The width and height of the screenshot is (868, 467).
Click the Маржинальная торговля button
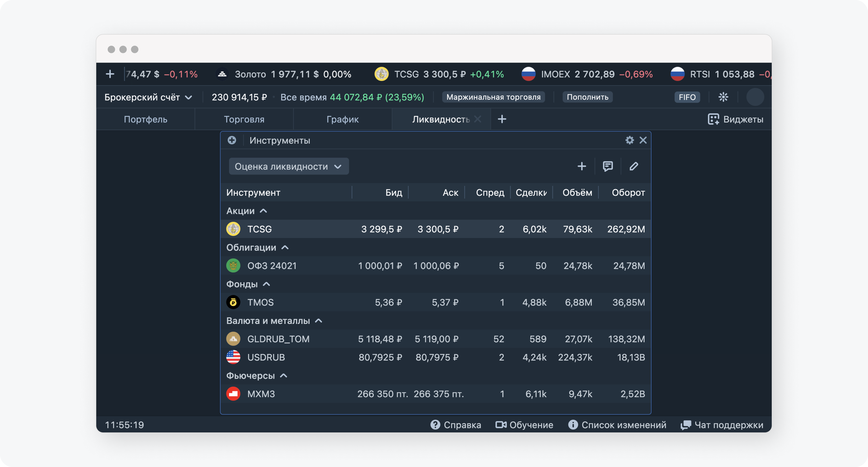pos(493,97)
